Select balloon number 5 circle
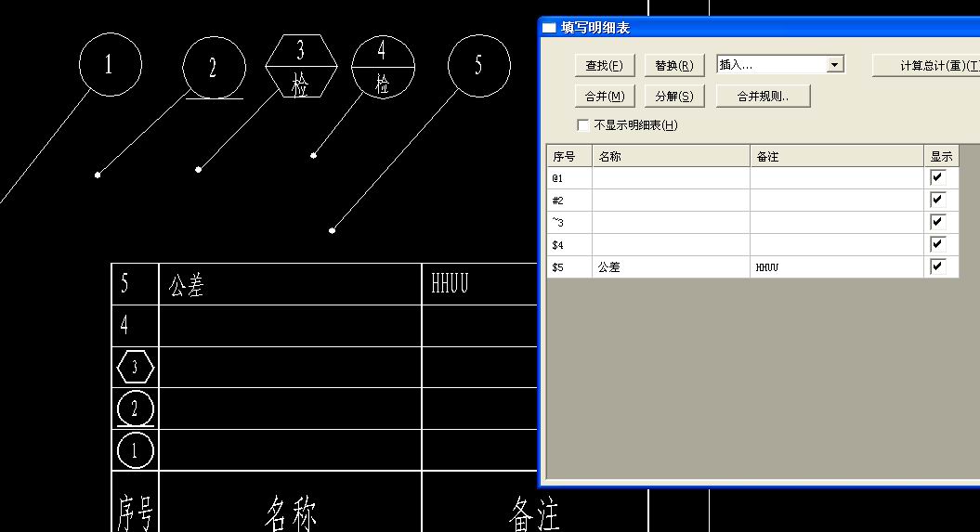Image resolution: width=980 pixels, height=532 pixels. pos(478,65)
